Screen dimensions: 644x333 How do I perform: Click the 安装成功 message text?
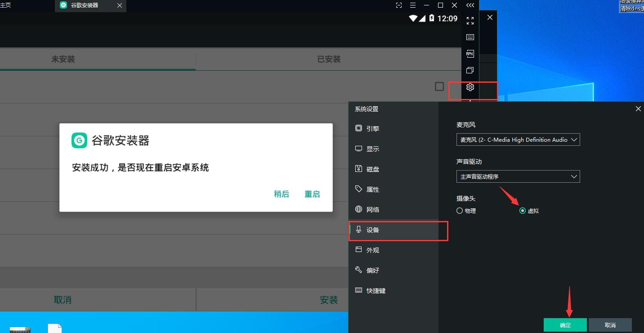click(140, 168)
